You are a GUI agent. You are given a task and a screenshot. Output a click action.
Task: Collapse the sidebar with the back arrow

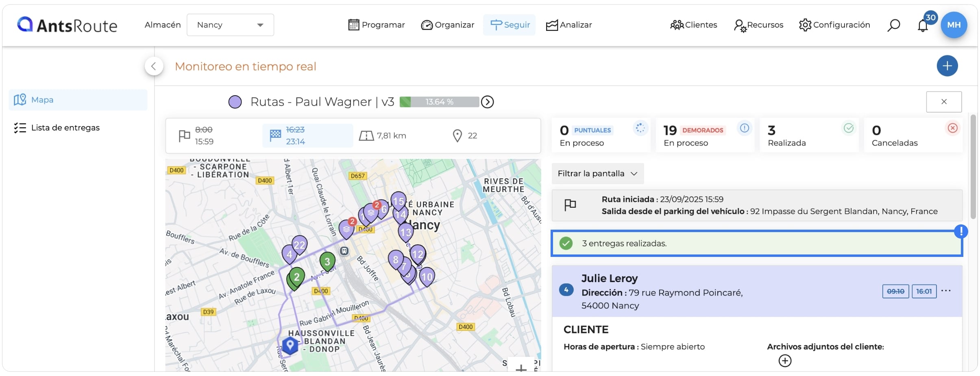tap(154, 66)
